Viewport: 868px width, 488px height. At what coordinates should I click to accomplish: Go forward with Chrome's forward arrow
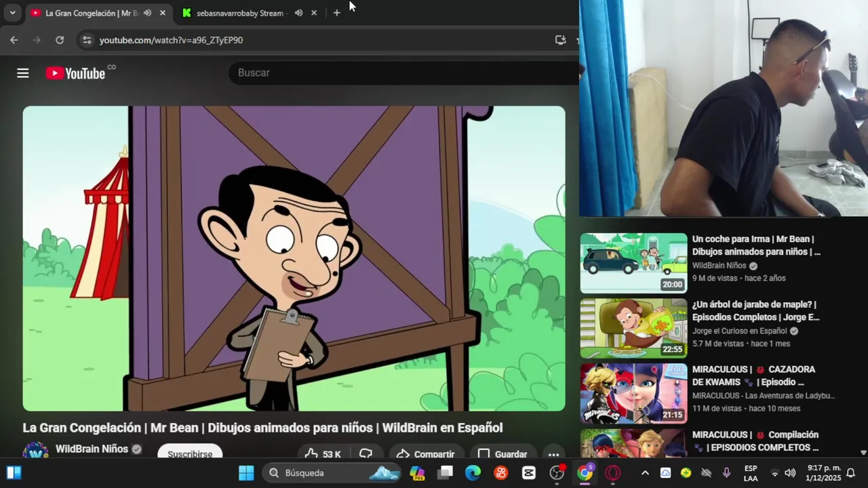[37, 40]
